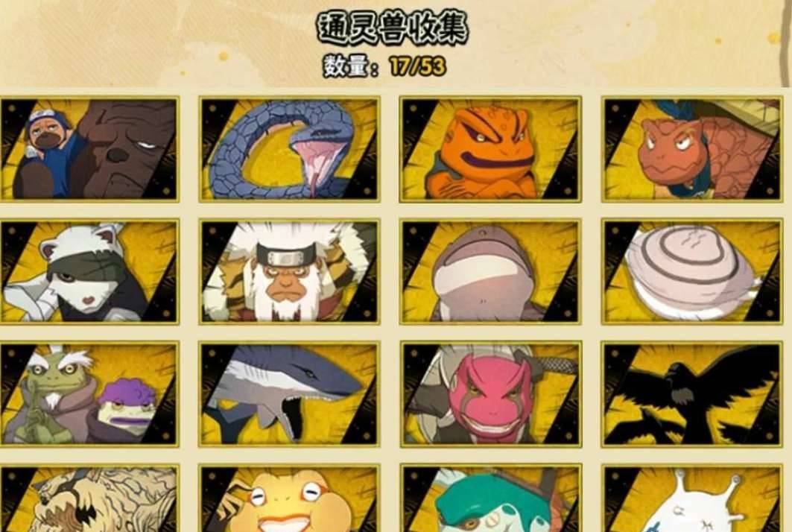The height and width of the screenshot is (532, 792).
Task: Select the gray-brown giant toad card
Action: (490, 271)
